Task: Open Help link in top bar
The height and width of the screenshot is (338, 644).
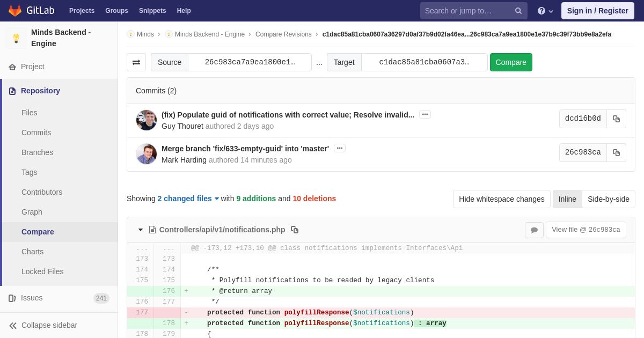Action: [184, 11]
